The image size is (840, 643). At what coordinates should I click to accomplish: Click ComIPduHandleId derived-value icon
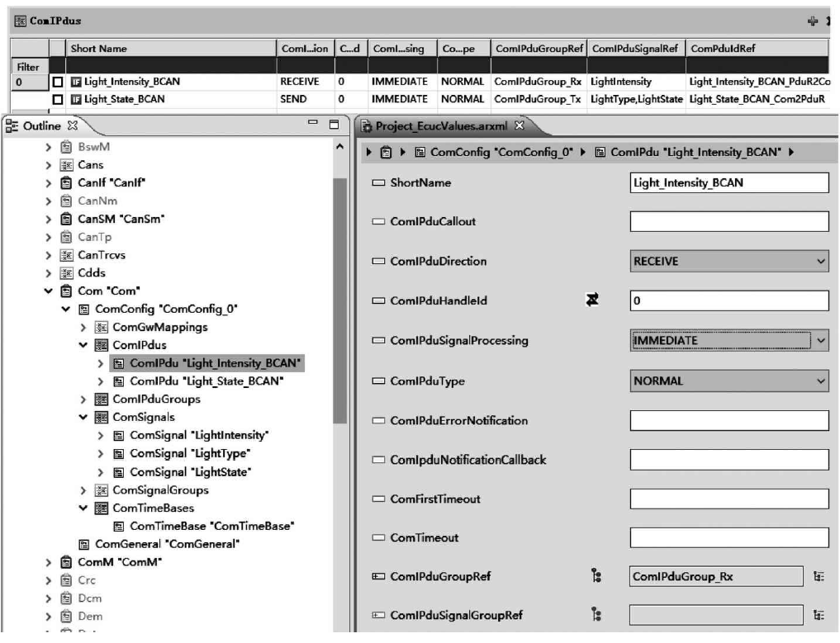[592, 300]
